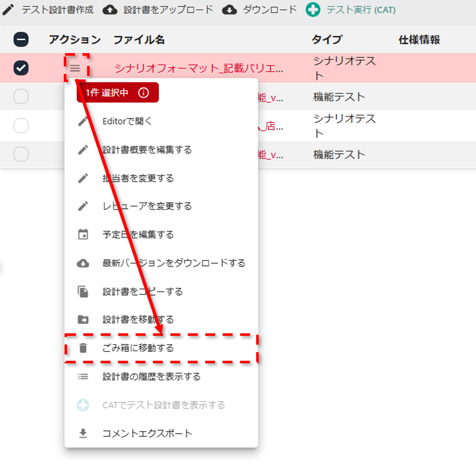This screenshot has width=476, height=472.
Task: Click 機能テスト cell in second row
Action: click(339, 97)
